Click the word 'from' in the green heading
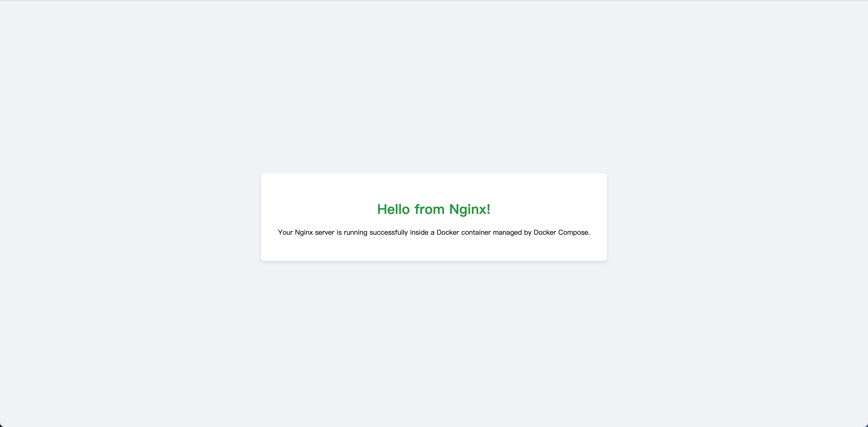Image resolution: width=868 pixels, height=427 pixels. click(429, 209)
